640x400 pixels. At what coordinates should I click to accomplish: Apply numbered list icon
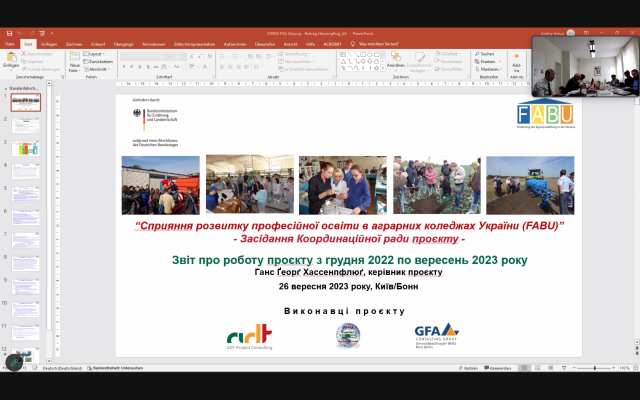[236, 56]
